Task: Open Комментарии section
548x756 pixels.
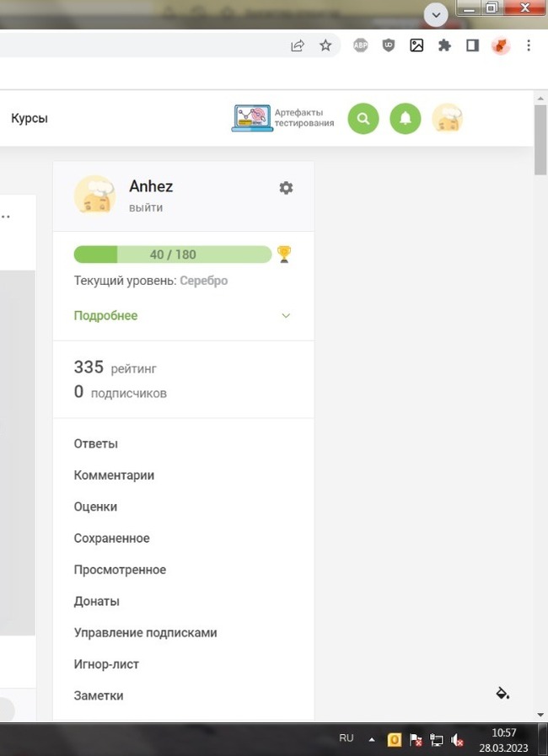Action: (x=114, y=475)
